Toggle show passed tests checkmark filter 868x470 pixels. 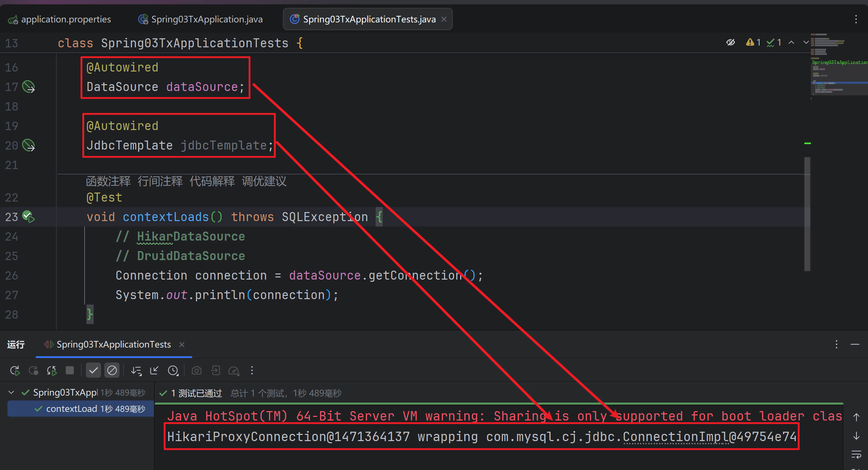(93, 370)
